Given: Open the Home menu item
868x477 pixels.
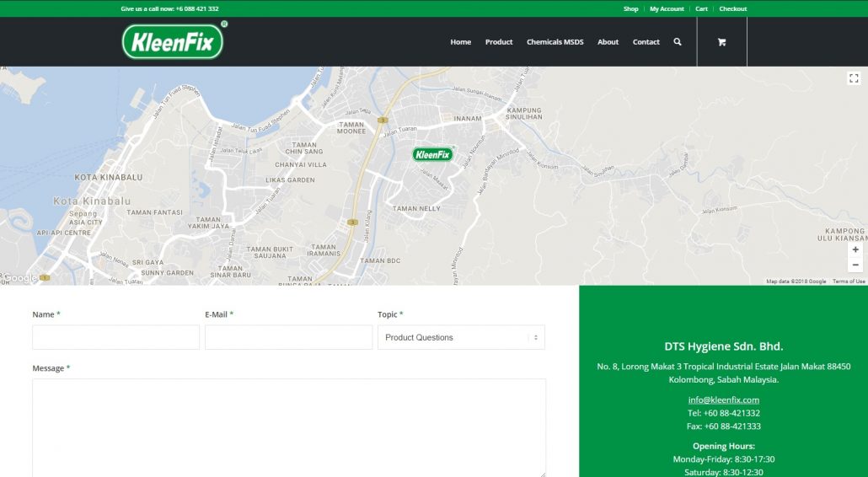Looking at the screenshot, I should point(460,42).
